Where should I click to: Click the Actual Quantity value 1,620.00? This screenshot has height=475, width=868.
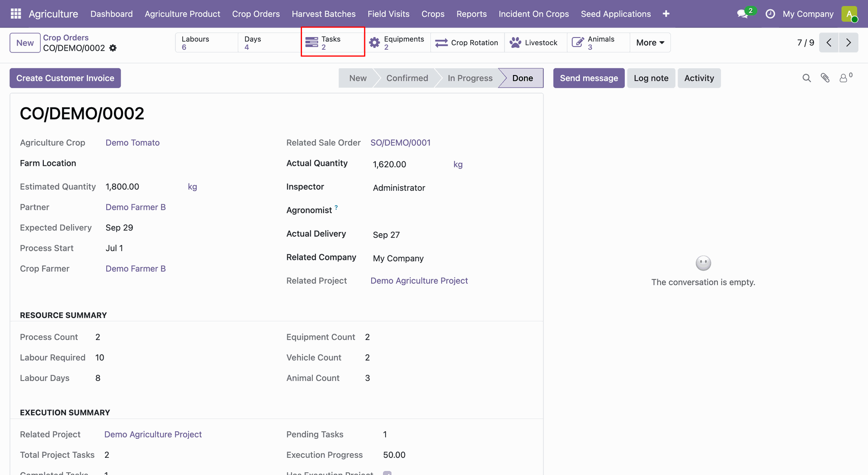click(x=389, y=165)
